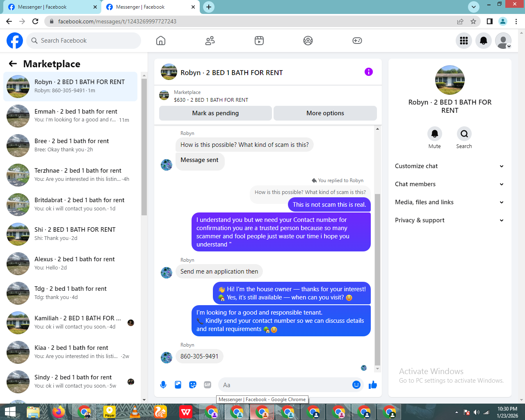
Task: Open the Watch video icon
Action: pyautogui.click(x=259, y=41)
